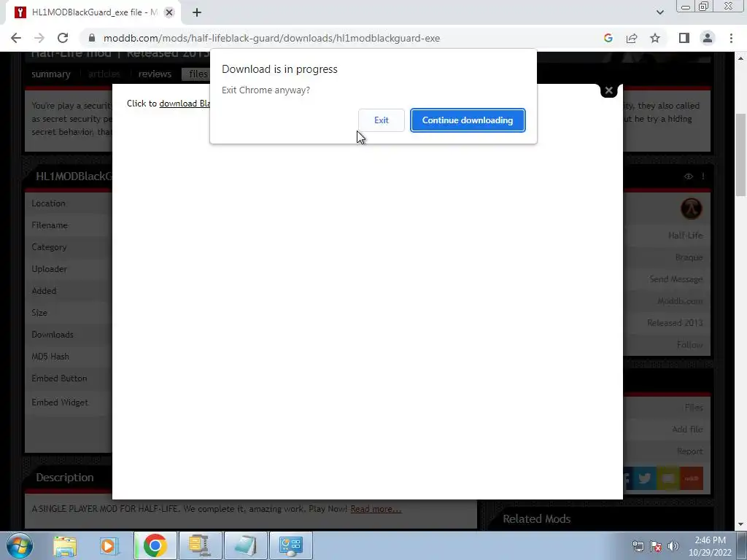Switch to the articles tab
This screenshot has width=747, height=560.
[104, 74]
